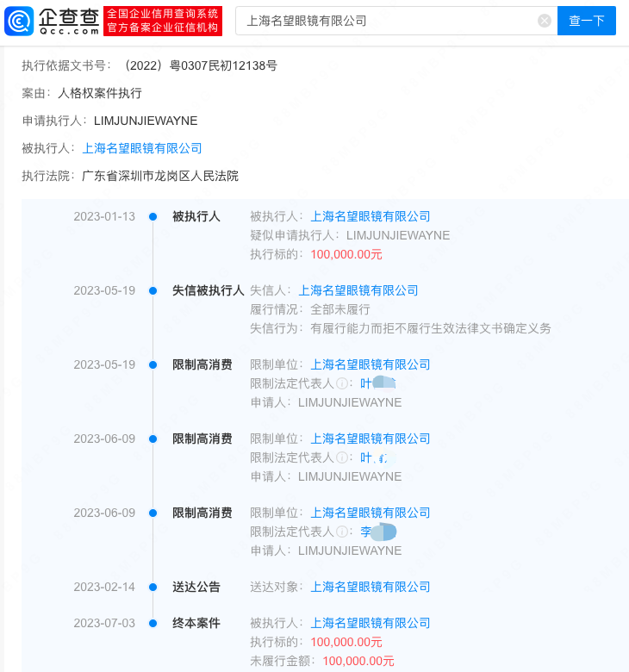Select the 2023-01-13 timeline dot
Screen dimensions: 629x672
tap(153, 217)
